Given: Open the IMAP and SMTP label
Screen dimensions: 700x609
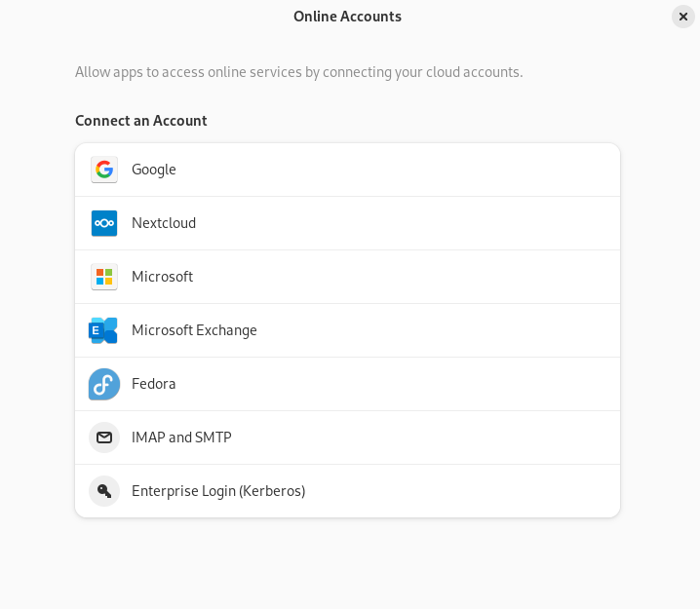Looking at the screenshot, I should [x=181, y=438].
